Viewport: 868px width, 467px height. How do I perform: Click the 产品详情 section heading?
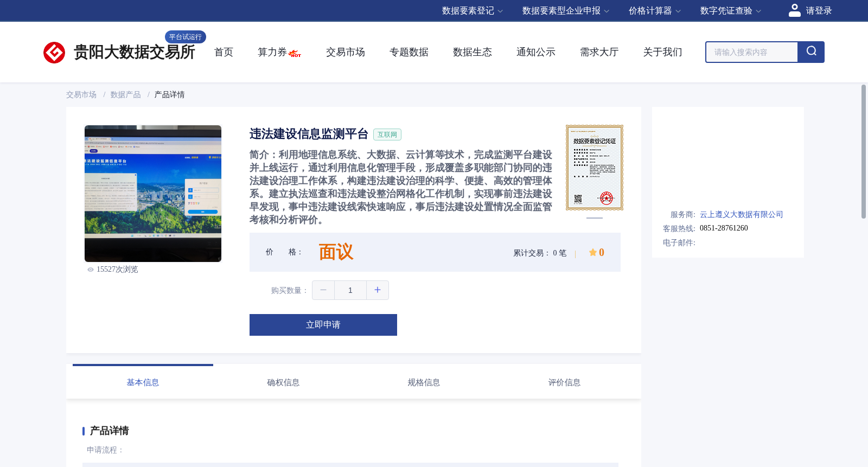pos(109,431)
